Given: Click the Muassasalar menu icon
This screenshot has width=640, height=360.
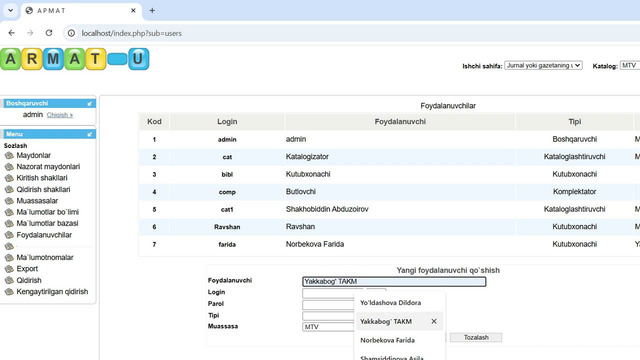Looking at the screenshot, I should click(9, 201).
